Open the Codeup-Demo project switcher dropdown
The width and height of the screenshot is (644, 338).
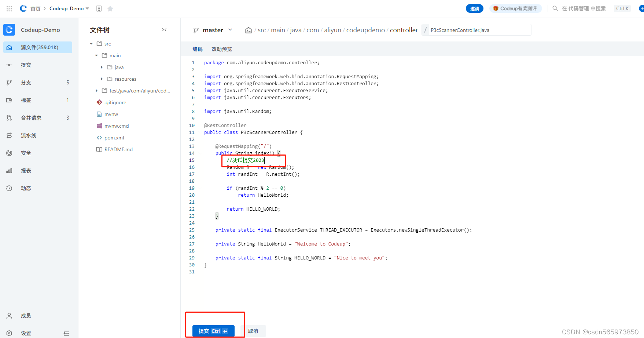pyautogui.click(x=87, y=8)
